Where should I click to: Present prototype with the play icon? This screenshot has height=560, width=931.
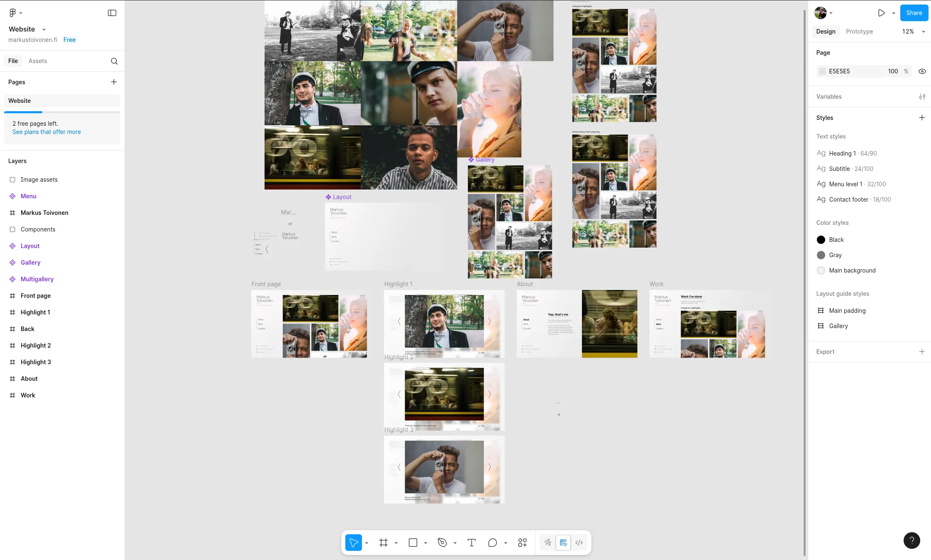[x=881, y=13]
